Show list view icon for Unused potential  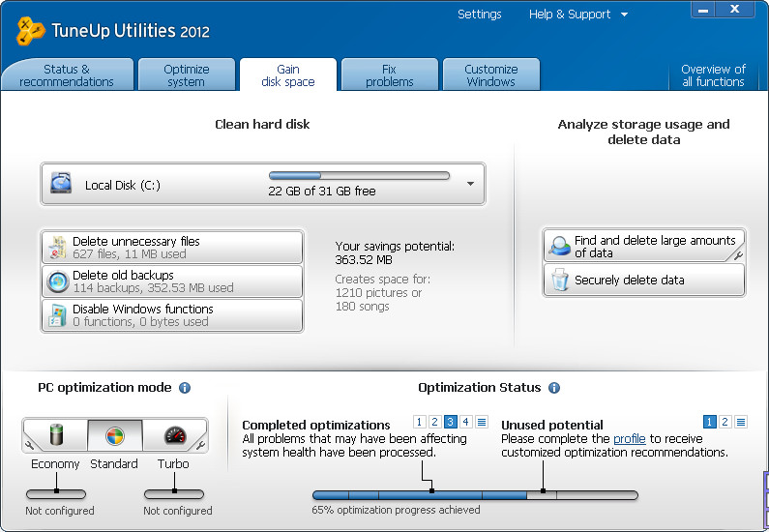(741, 422)
